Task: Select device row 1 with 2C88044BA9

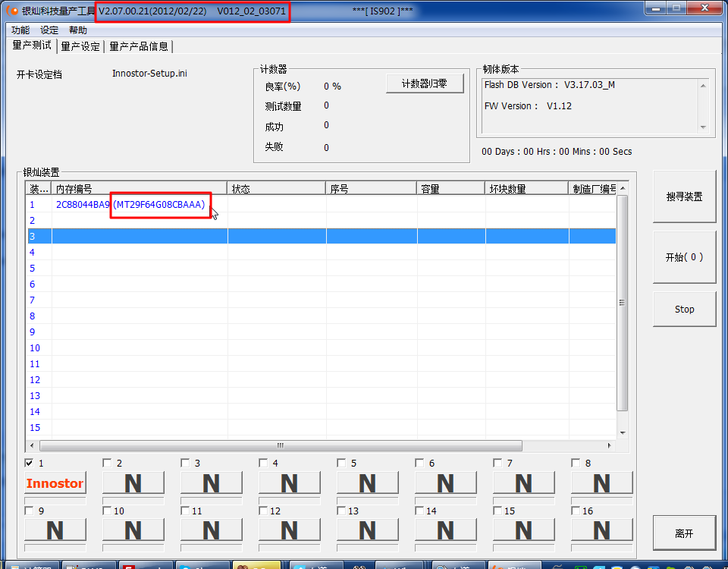Action: point(322,204)
